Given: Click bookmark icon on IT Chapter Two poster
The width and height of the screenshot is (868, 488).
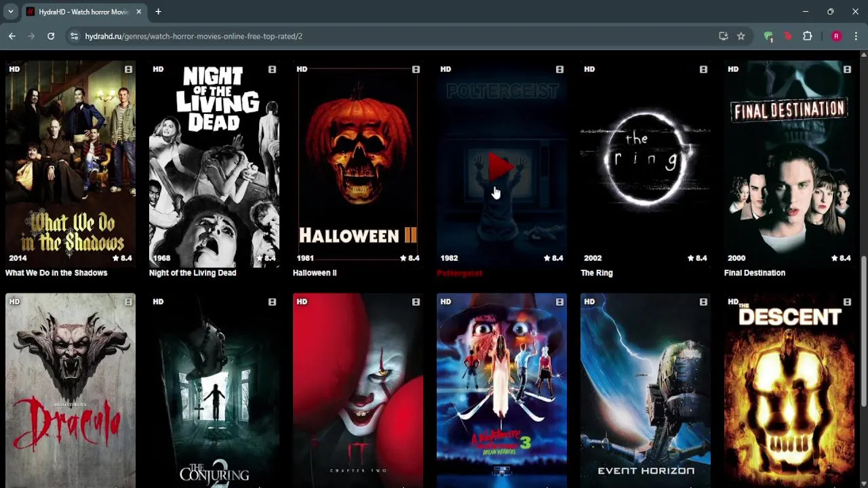Looking at the screenshot, I should coord(416,302).
